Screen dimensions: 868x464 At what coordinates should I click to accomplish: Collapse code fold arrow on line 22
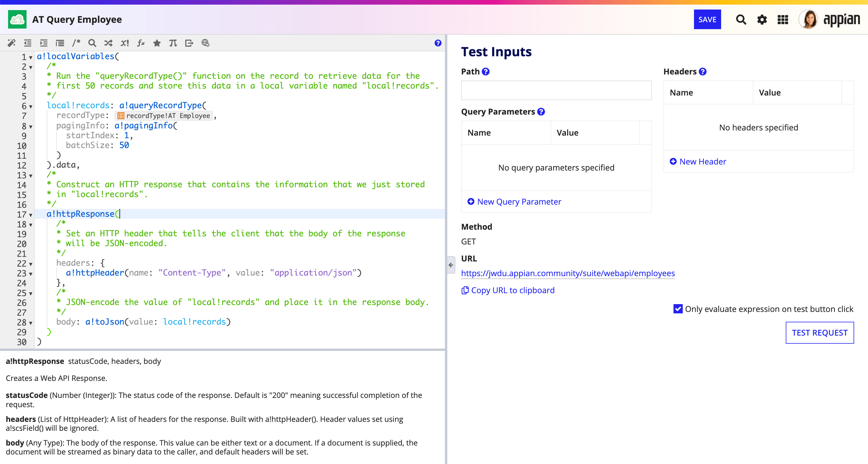(x=31, y=264)
